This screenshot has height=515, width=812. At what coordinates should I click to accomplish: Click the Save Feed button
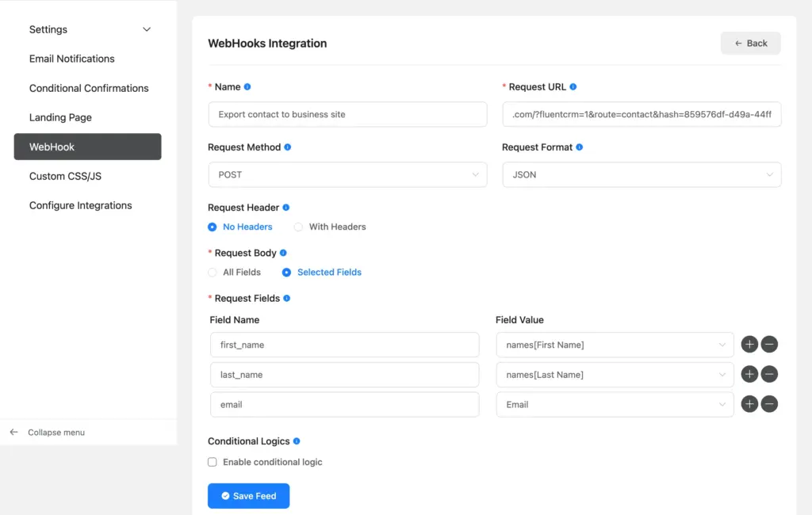[248, 496]
